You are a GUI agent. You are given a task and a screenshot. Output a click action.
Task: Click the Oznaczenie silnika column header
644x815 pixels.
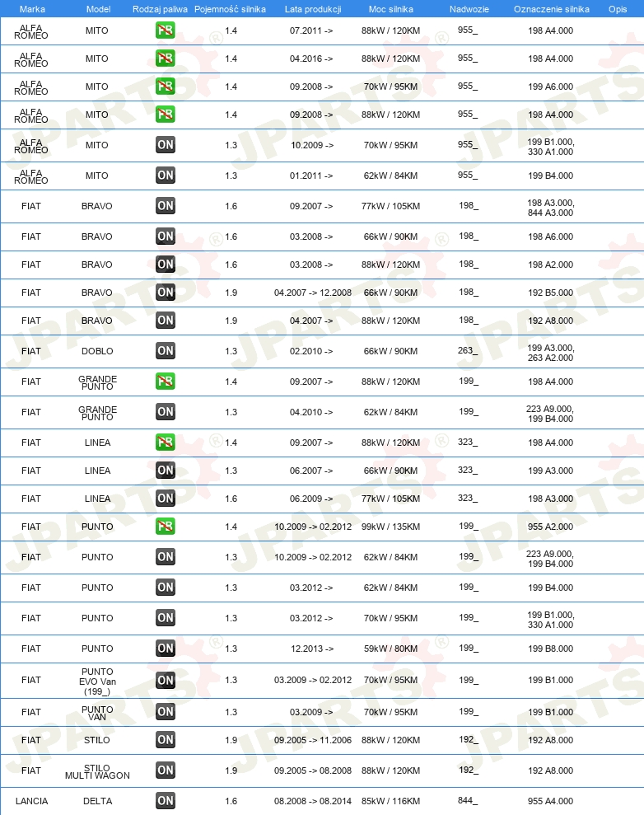click(x=552, y=9)
